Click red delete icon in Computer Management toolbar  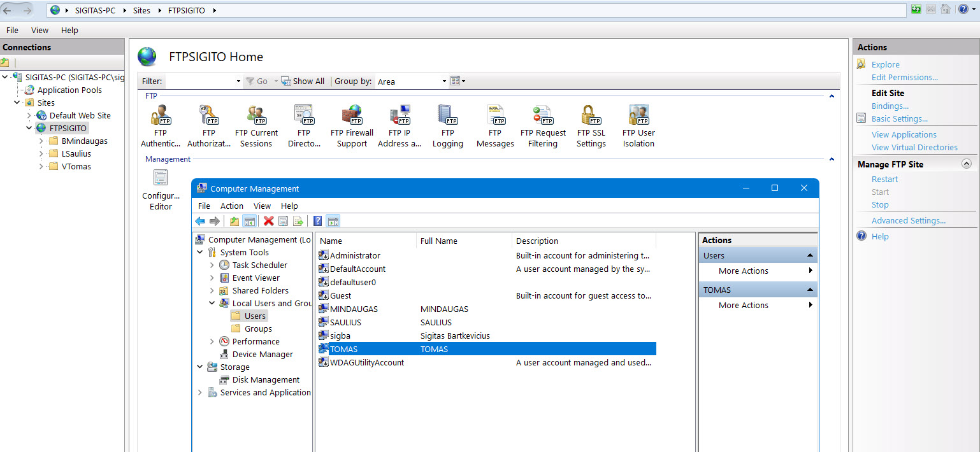point(268,221)
